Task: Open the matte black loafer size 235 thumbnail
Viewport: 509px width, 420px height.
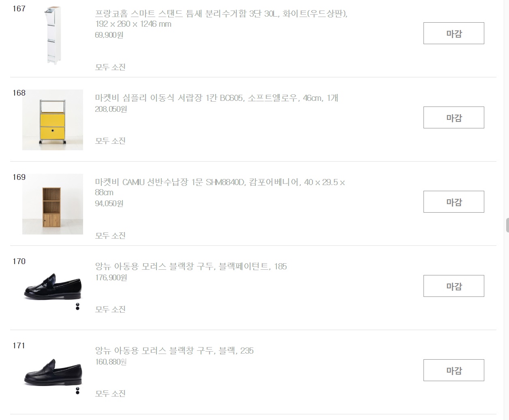Action: click(53, 372)
